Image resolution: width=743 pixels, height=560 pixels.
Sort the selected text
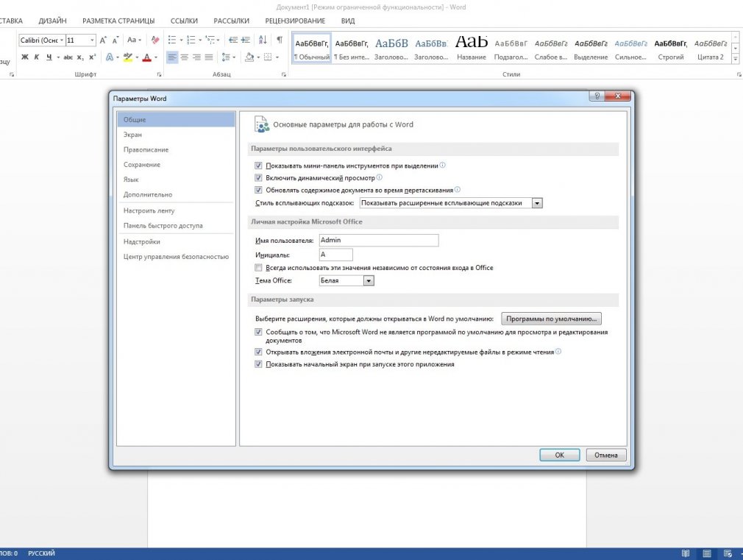(x=263, y=40)
